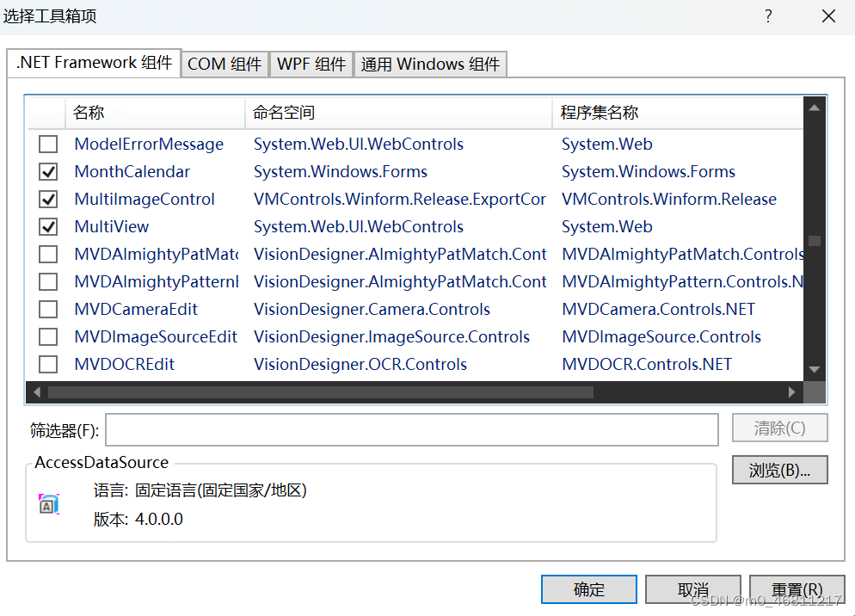Image resolution: width=855 pixels, height=616 pixels.
Task: Enable the MVDImageSourceEdit component
Action: (48, 336)
